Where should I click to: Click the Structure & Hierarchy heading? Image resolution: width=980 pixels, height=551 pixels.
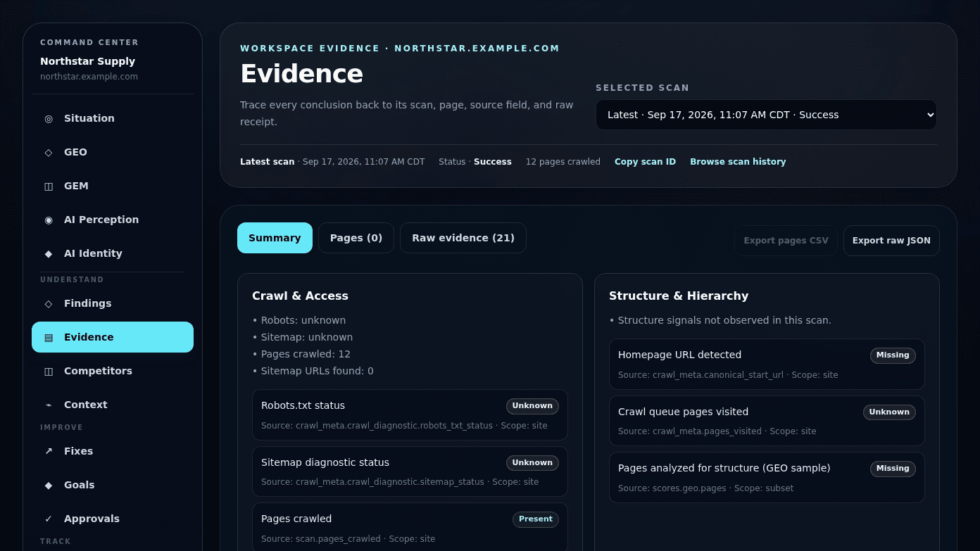[x=679, y=296]
